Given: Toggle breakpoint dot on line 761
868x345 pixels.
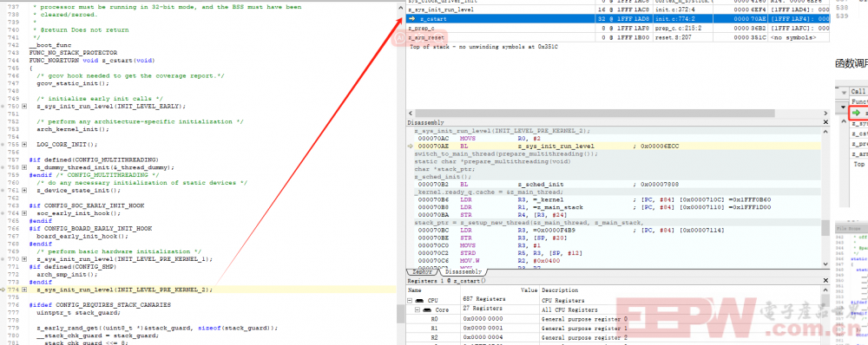Looking at the screenshot, I should (x=3, y=190).
